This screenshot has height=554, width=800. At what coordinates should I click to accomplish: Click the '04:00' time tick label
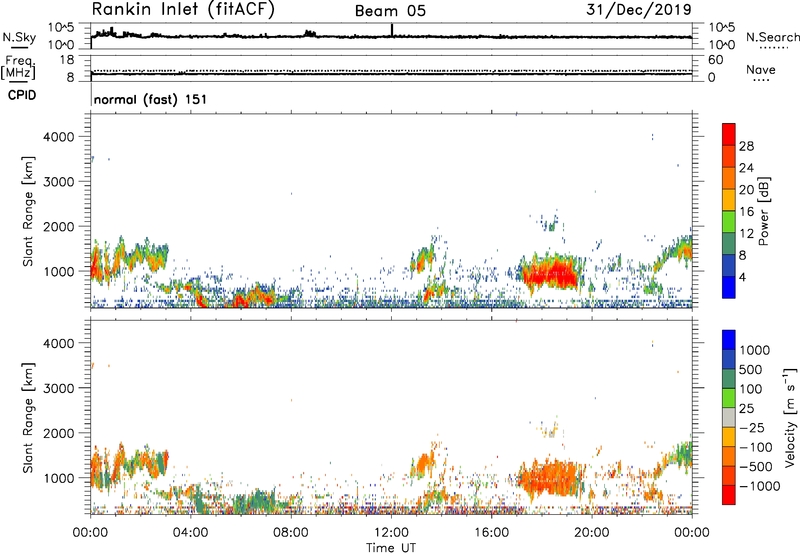pyautogui.click(x=190, y=533)
